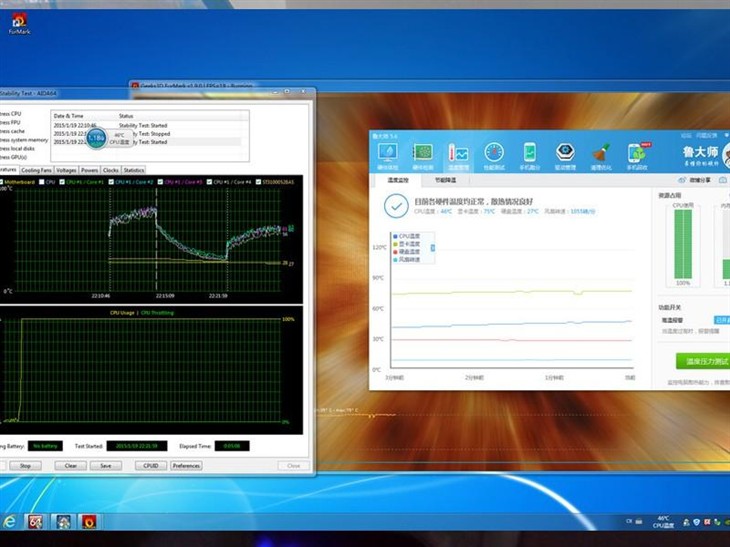Expand the temperature chart legend collapse handle
This screenshot has height=547, width=730.
433,248
